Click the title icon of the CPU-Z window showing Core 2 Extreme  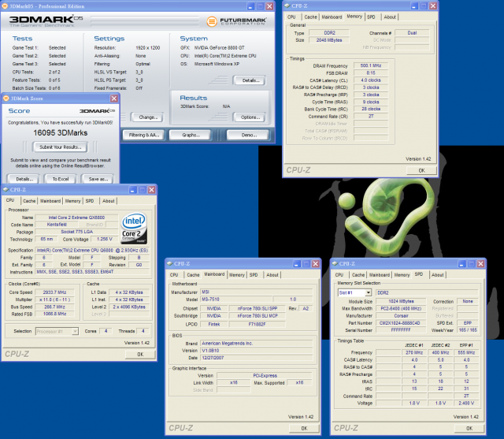click(6, 190)
